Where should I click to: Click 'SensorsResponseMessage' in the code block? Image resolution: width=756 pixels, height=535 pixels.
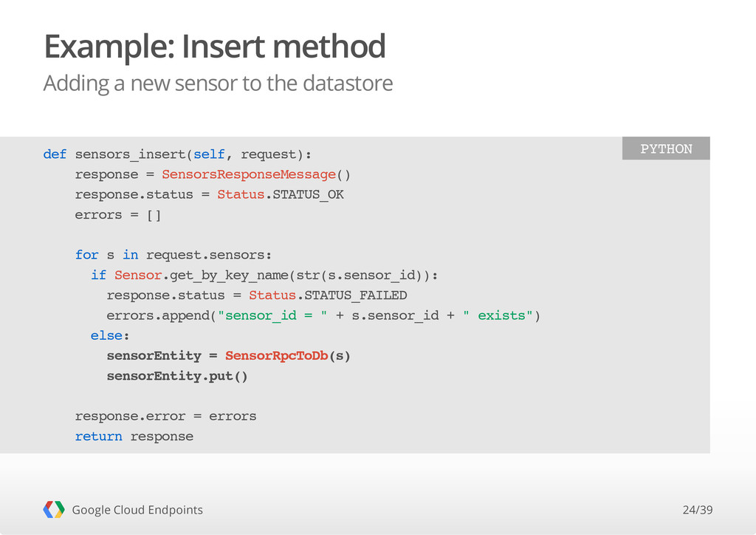[248, 174]
